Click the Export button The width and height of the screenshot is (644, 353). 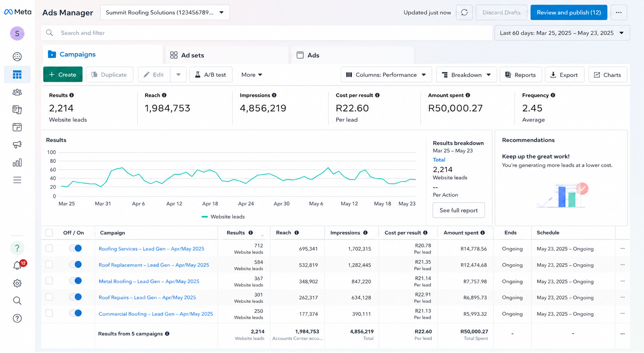click(x=564, y=75)
